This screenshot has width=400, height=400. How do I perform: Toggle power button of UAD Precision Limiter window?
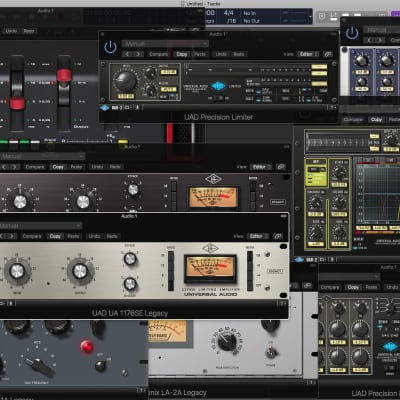click(x=110, y=47)
